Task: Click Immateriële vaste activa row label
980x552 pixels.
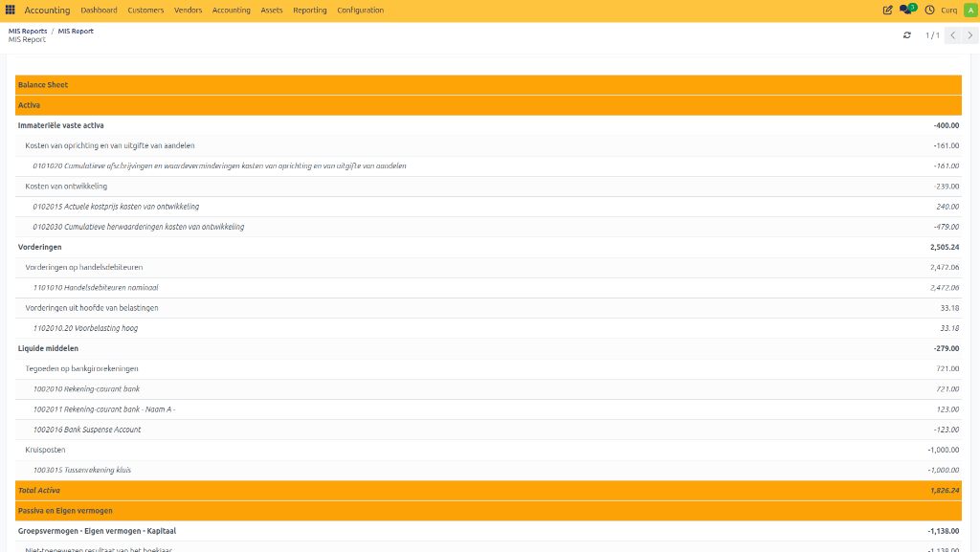Action: (60, 125)
